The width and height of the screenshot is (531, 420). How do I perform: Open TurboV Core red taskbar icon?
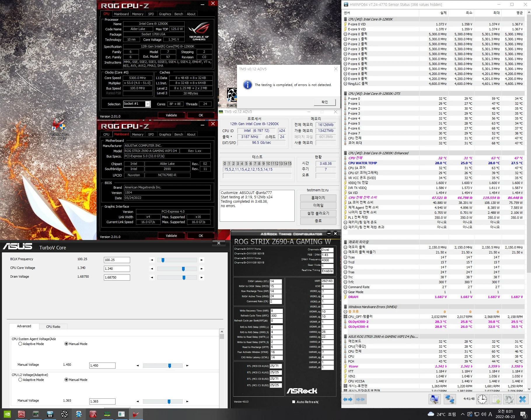[135, 414]
